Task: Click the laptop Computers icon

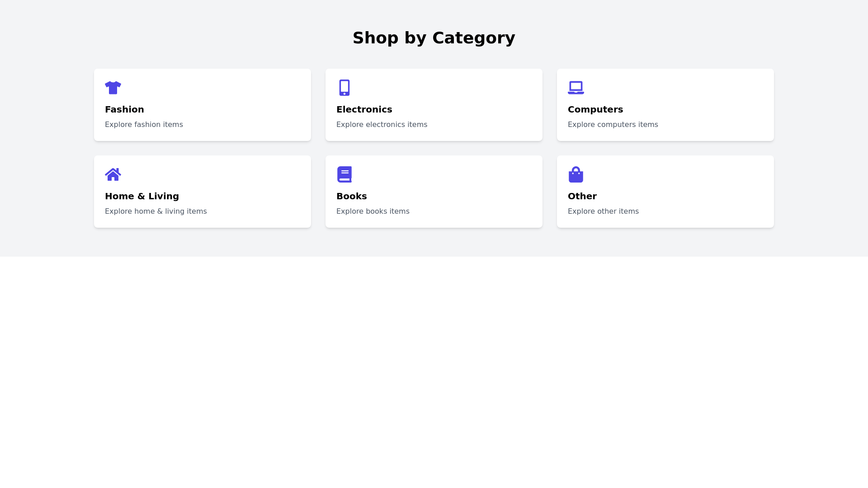Action: 576,88
